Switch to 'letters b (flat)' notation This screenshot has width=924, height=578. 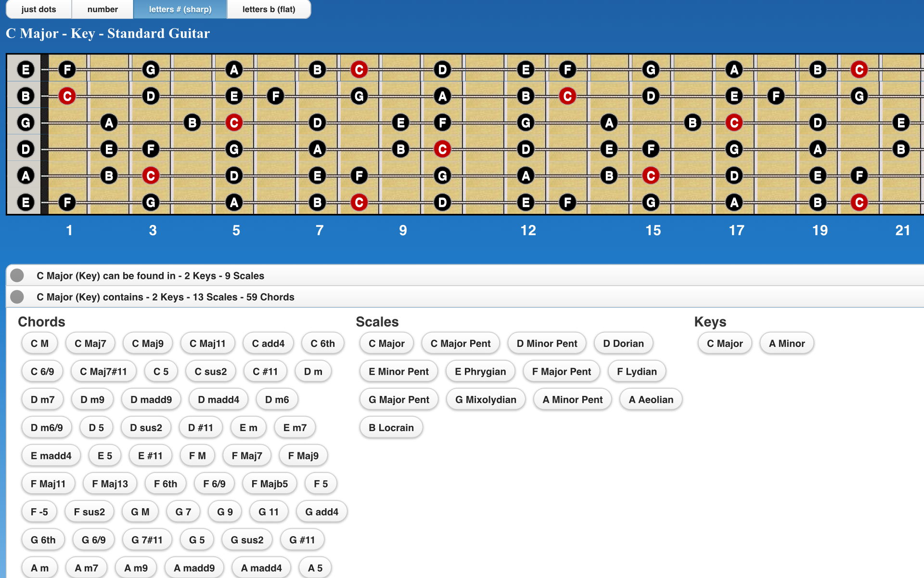[x=269, y=9]
